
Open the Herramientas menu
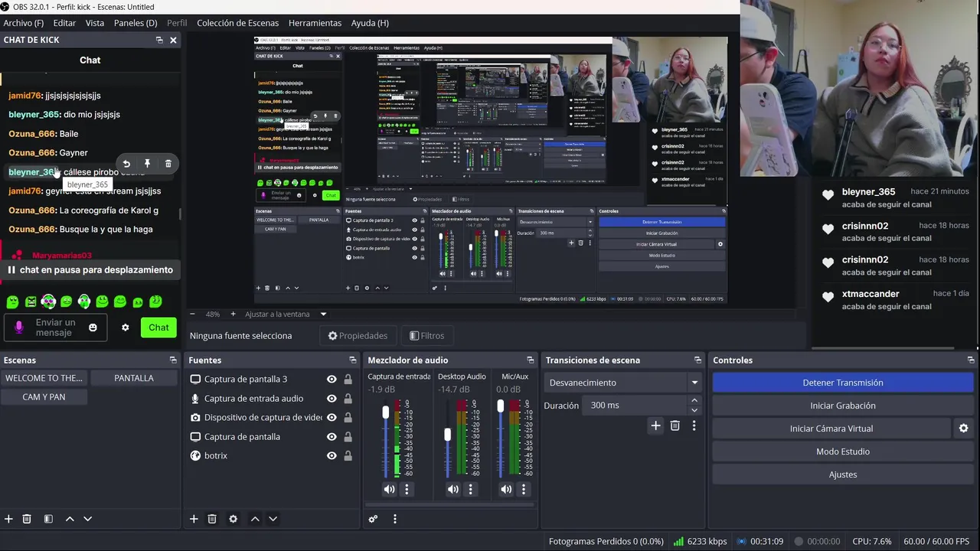click(x=315, y=23)
